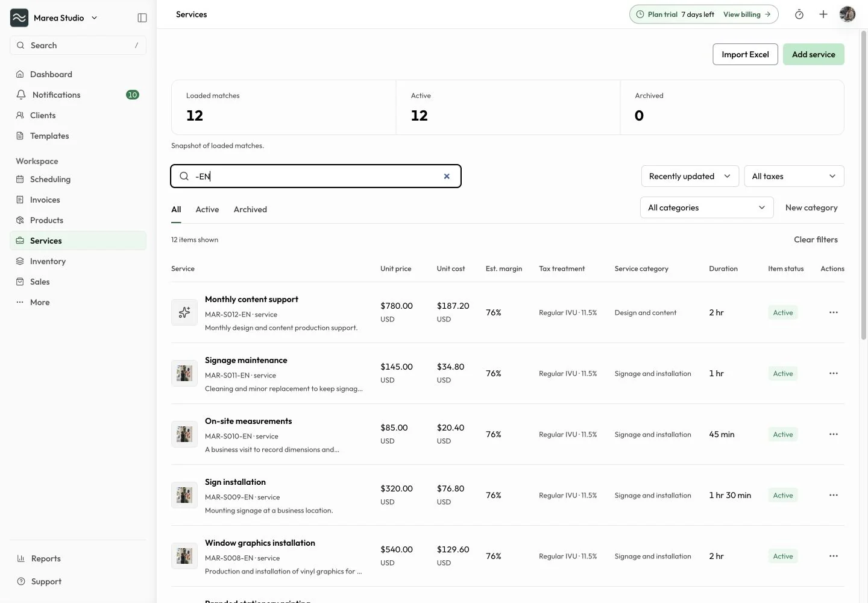
Task: Click the thumbnail image for Signage maintenance
Action: tap(184, 373)
